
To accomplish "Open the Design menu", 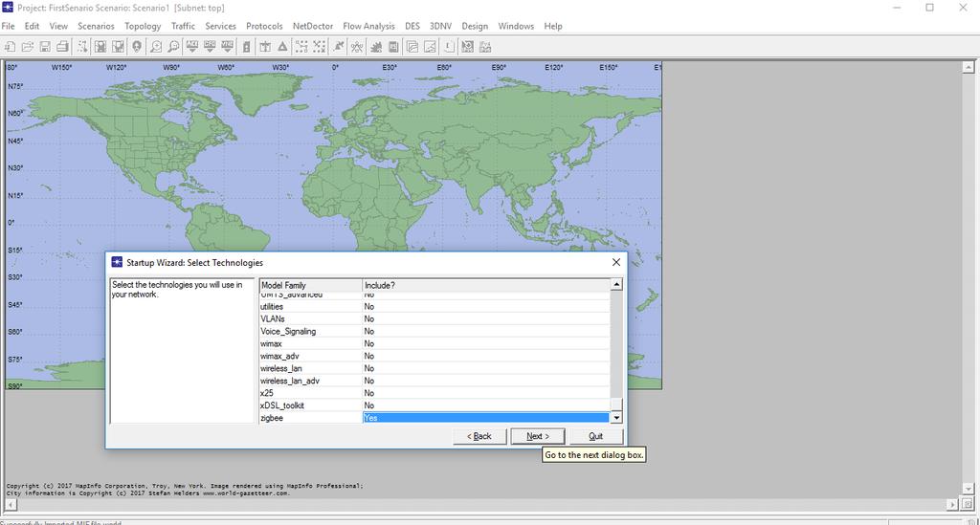I will pos(475,26).
